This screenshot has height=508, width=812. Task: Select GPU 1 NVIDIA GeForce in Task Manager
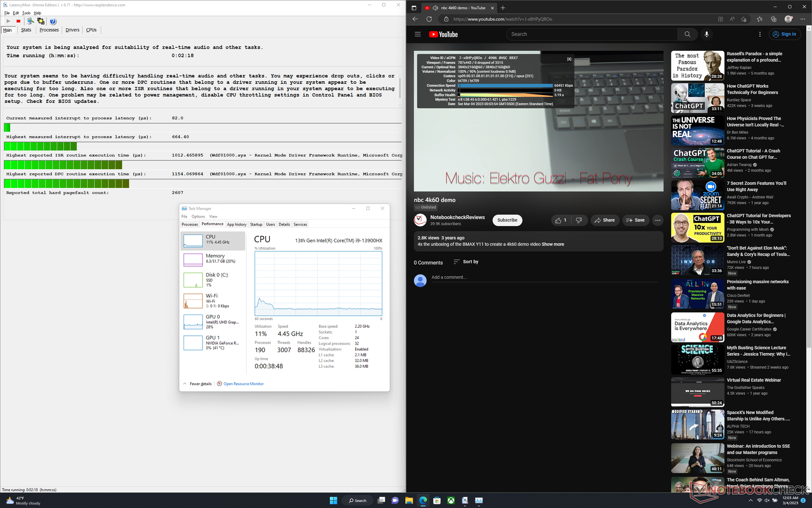(x=213, y=342)
